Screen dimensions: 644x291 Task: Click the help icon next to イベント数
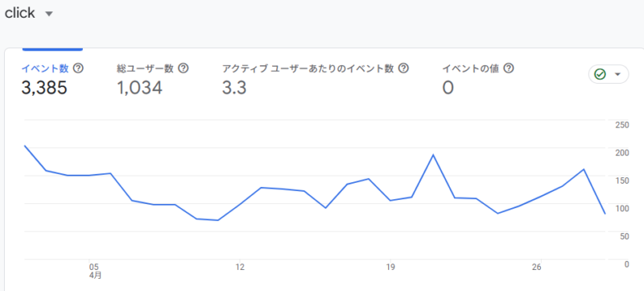pos(78,69)
